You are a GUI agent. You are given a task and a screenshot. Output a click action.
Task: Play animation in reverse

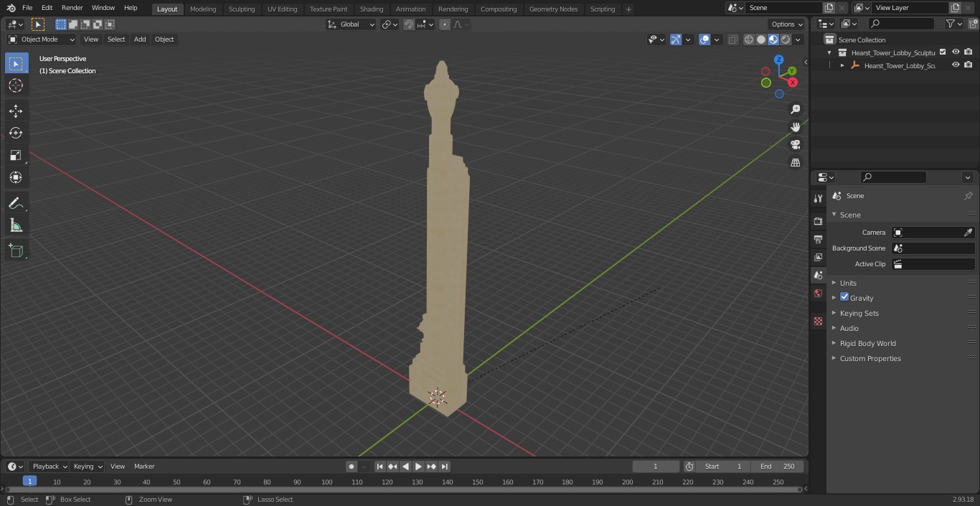click(405, 467)
